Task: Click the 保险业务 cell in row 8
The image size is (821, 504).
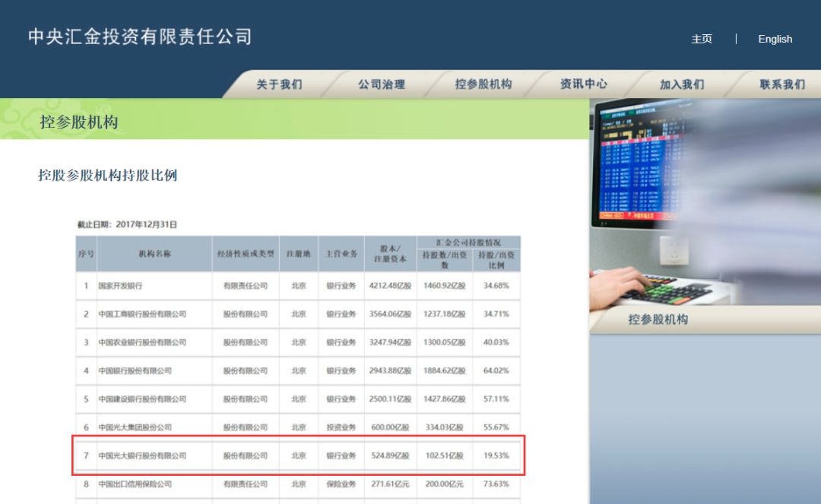Action: click(x=341, y=483)
